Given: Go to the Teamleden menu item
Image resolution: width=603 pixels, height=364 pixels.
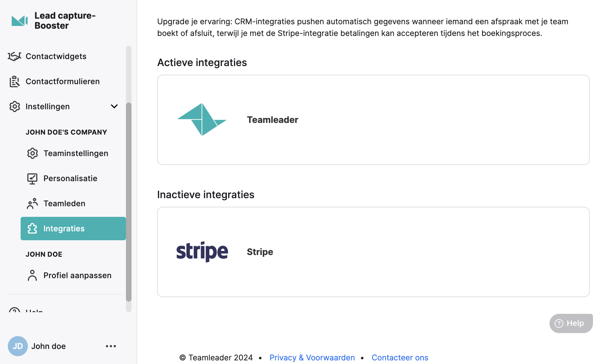Looking at the screenshot, I should [73, 203].
